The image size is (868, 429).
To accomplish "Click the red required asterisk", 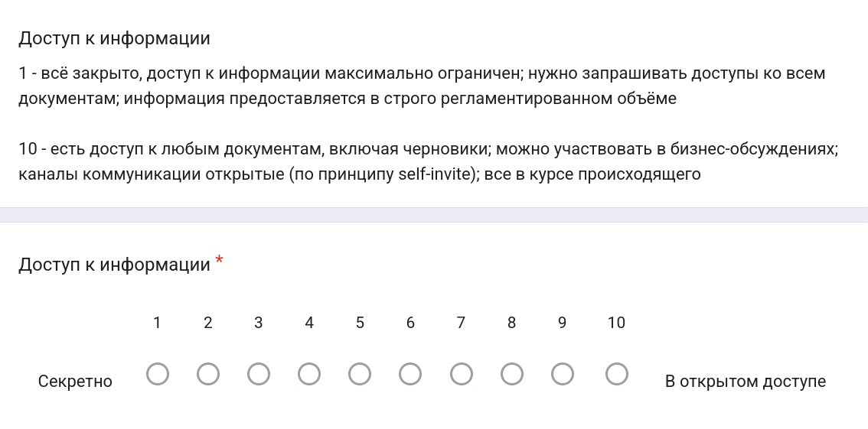I will [220, 261].
